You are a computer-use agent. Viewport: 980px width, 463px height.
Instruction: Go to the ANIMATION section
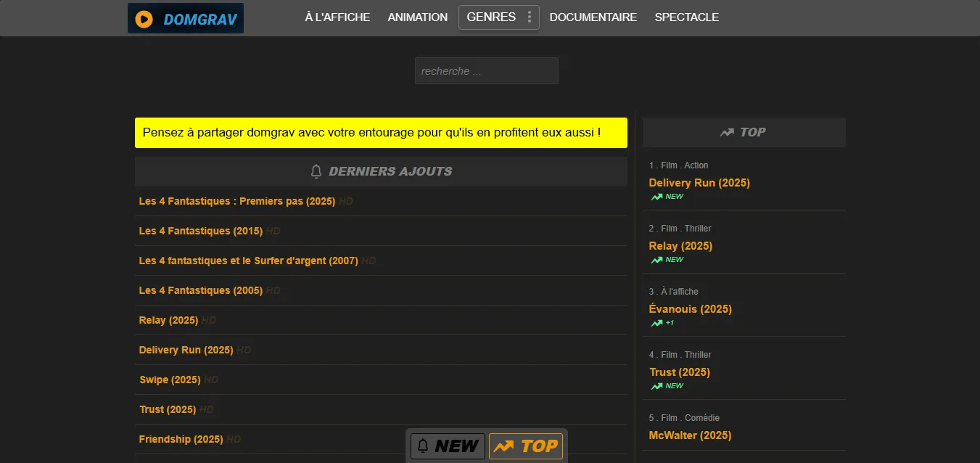click(x=417, y=17)
